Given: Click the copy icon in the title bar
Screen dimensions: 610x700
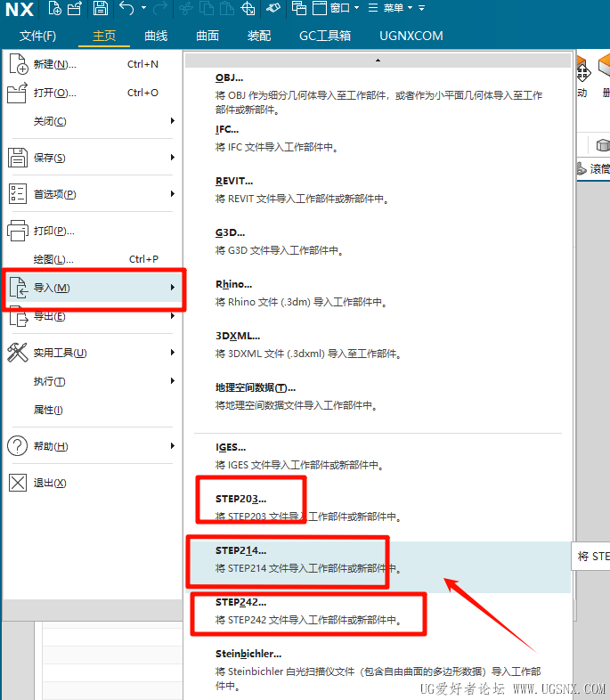Looking at the screenshot, I should 207,8.
